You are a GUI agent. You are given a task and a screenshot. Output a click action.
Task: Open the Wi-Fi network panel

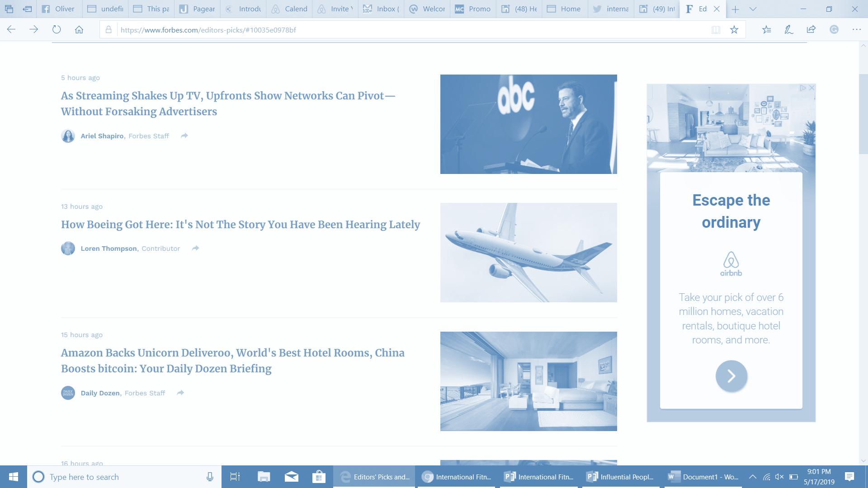pos(766,477)
